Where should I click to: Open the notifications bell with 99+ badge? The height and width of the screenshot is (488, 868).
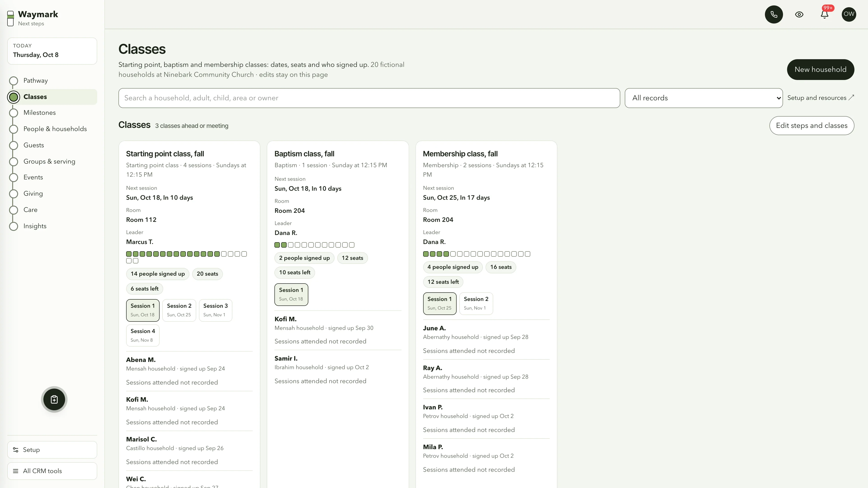(825, 14)
